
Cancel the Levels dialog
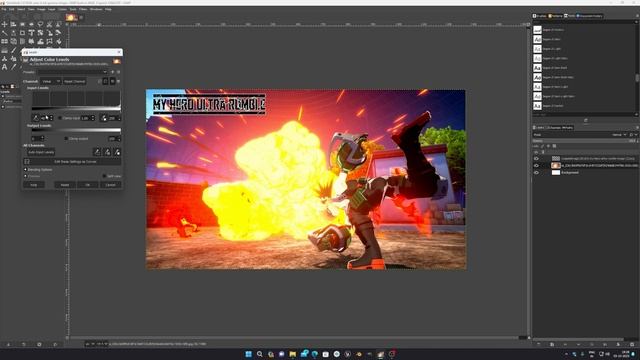point(111,185)
